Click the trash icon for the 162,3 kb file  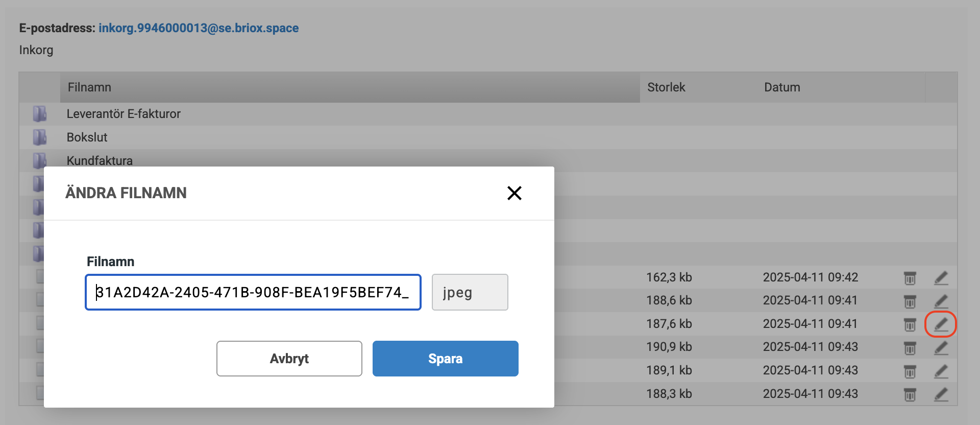(x=910, y=278)
